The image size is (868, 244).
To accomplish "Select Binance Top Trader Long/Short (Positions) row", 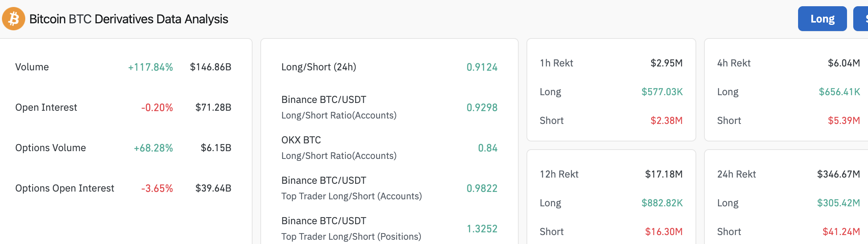I will click(351, 228).
